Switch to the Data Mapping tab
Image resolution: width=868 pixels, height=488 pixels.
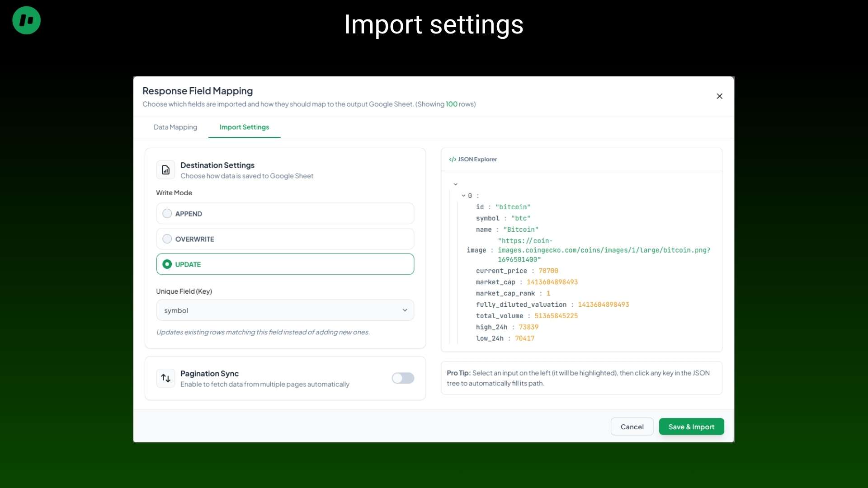[x=175, y=127]
